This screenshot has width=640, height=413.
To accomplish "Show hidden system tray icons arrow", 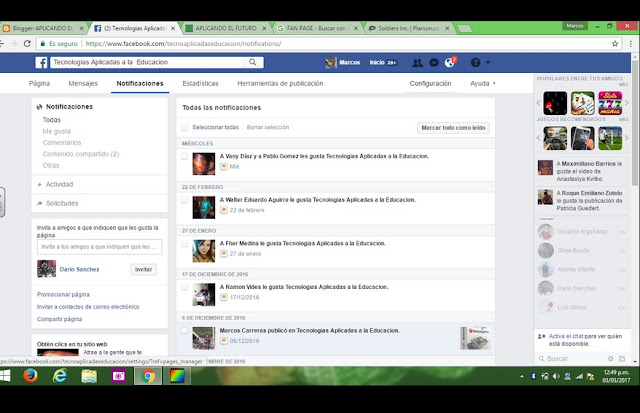I will click(x=522, y=376).
